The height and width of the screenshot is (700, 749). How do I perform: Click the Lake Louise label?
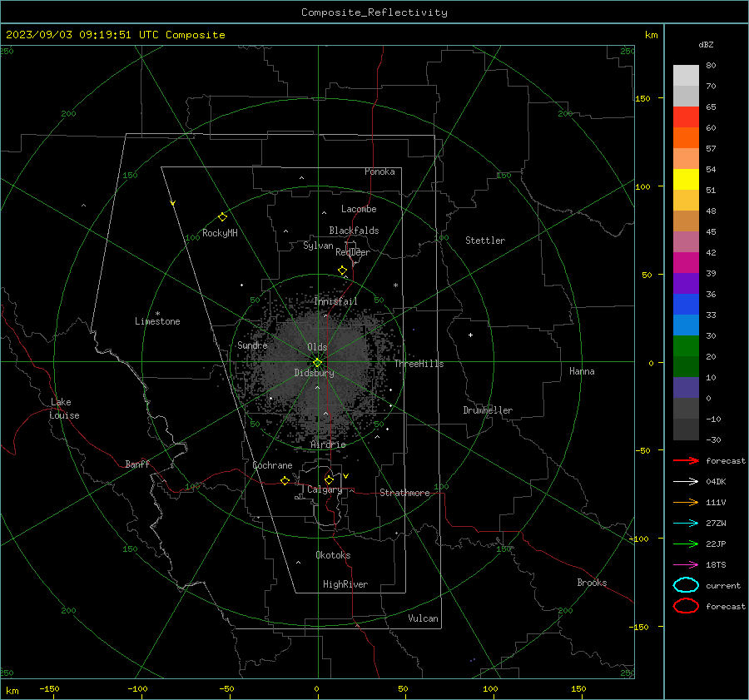[x=64, y=409]
